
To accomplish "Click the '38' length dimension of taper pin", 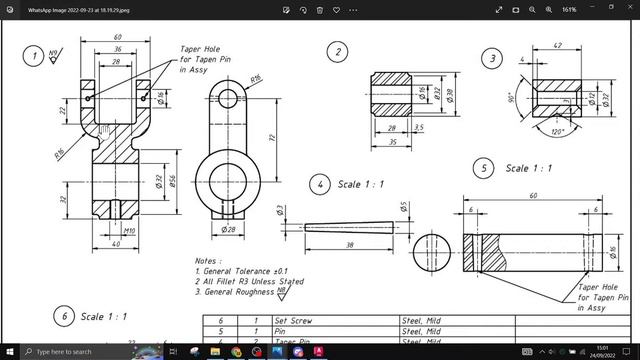I will pyautogui.click(x=350, y=245).
